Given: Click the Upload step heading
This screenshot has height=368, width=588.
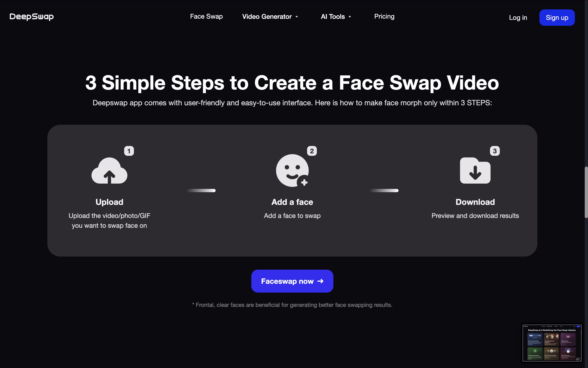Looking at the screenshot, I should (109, 202).
